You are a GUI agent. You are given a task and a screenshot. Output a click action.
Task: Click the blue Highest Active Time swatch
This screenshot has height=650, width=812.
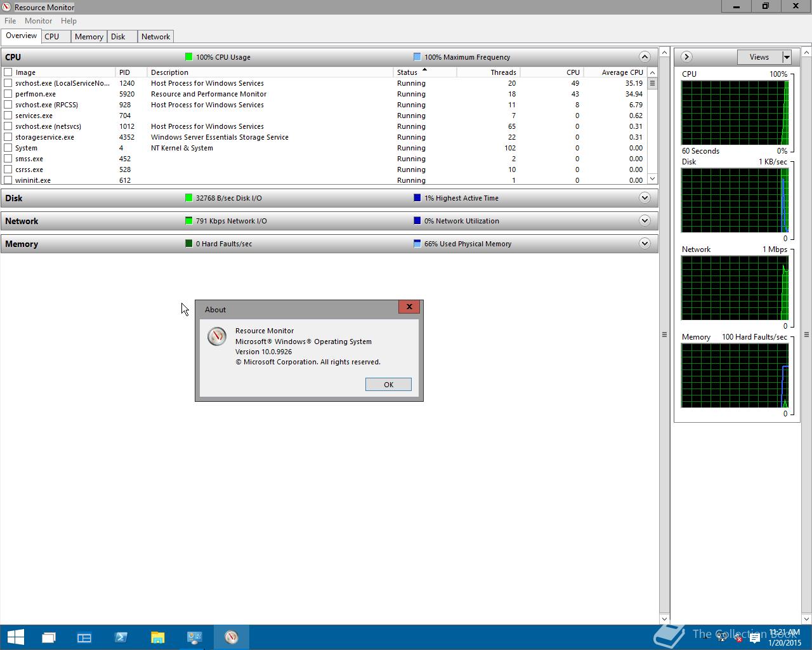pyautogui.click(x=417, y=197)
